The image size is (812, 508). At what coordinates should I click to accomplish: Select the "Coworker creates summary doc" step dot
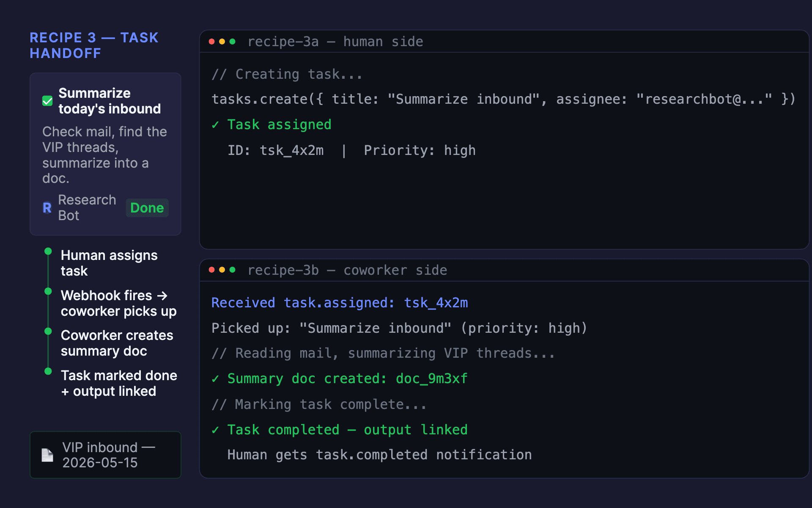[x=48, y=331]
